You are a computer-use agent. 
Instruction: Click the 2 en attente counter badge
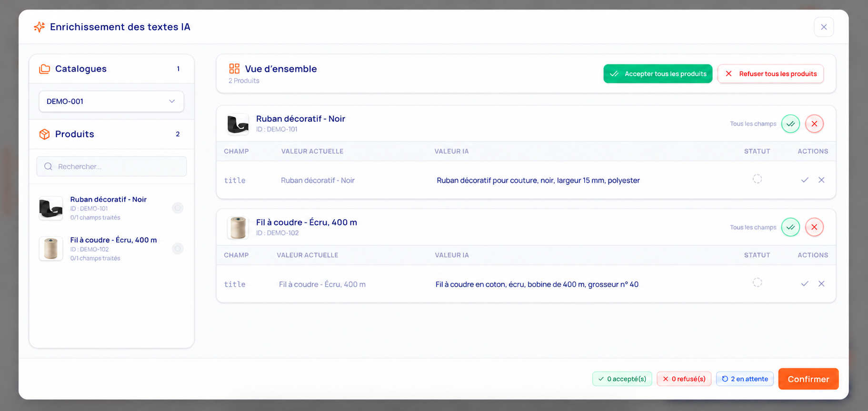pyautogui.click(x=745, y=379)
